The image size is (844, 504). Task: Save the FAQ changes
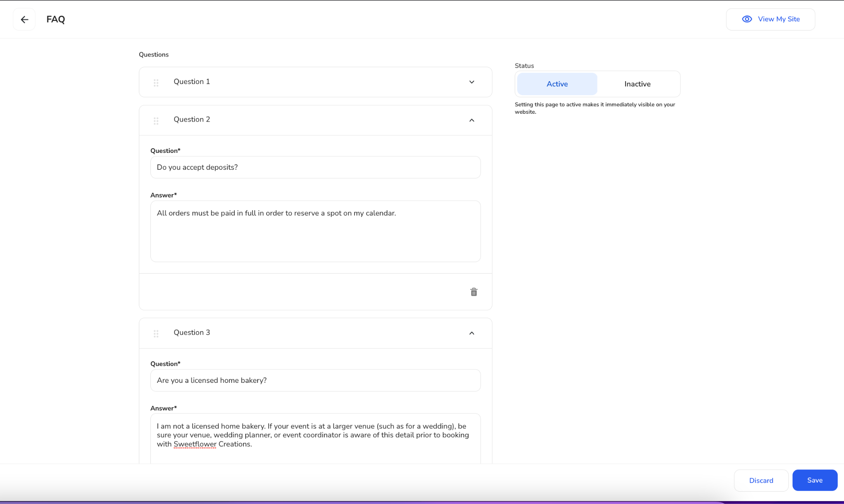815,480
